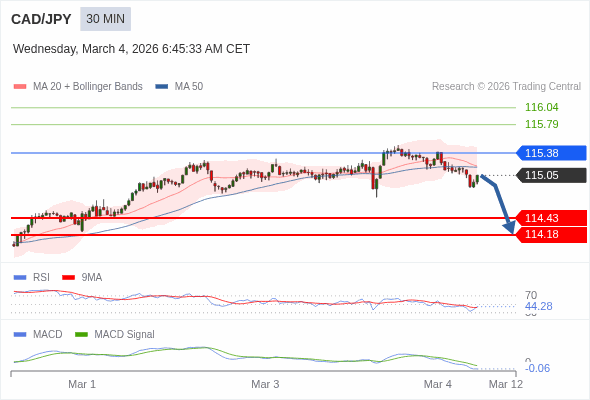
Task: Click the RSI legend label
Action: point(41,278)
